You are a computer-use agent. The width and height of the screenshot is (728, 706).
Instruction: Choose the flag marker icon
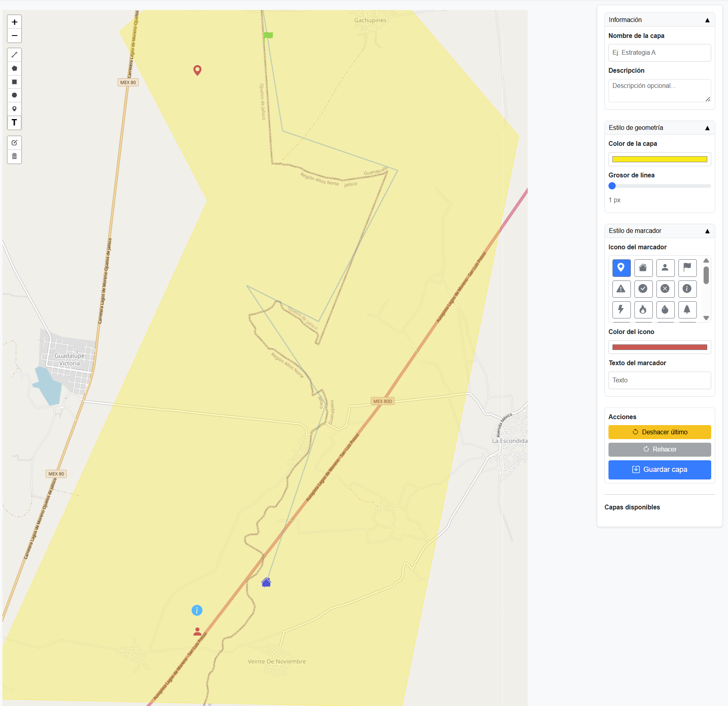687,268
